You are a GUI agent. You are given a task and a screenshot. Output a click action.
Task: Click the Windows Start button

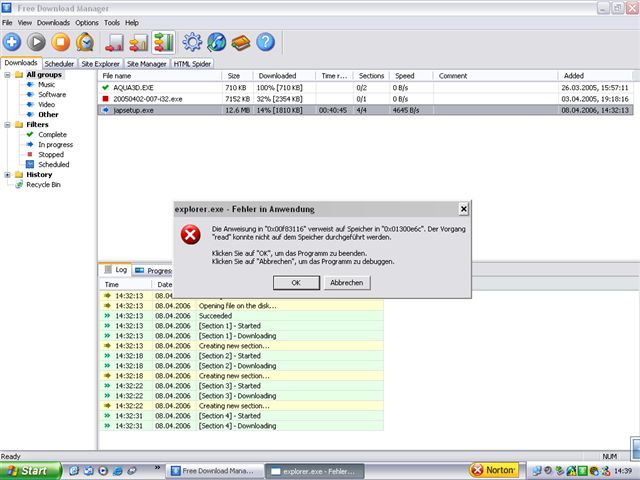tap(30, 471)
